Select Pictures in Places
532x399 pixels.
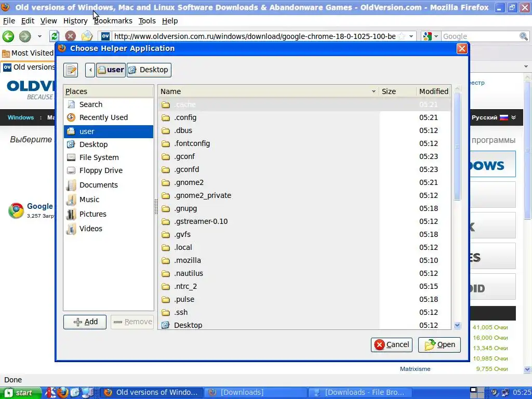pyautogui.click(x=109, y=214)
